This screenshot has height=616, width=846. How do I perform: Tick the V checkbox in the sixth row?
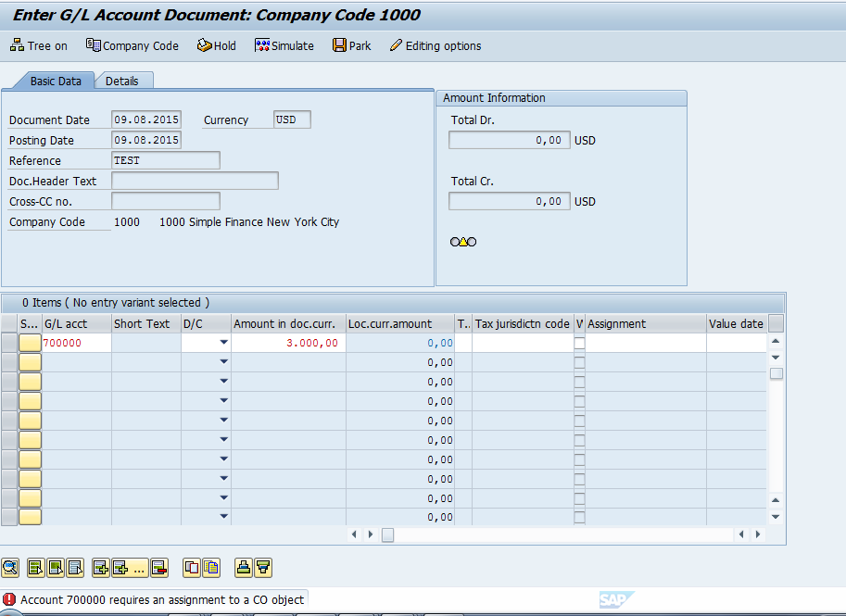(x=579, y=440)
